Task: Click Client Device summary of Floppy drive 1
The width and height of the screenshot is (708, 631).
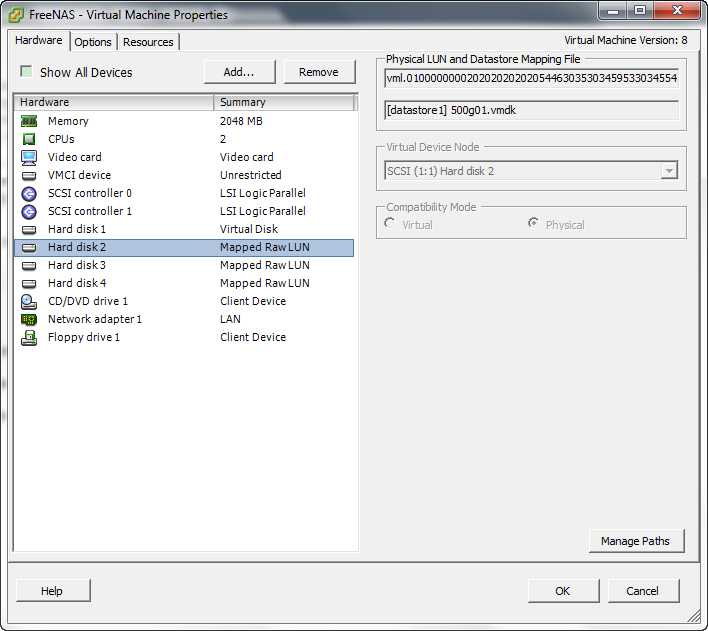Action: point(253,337)
